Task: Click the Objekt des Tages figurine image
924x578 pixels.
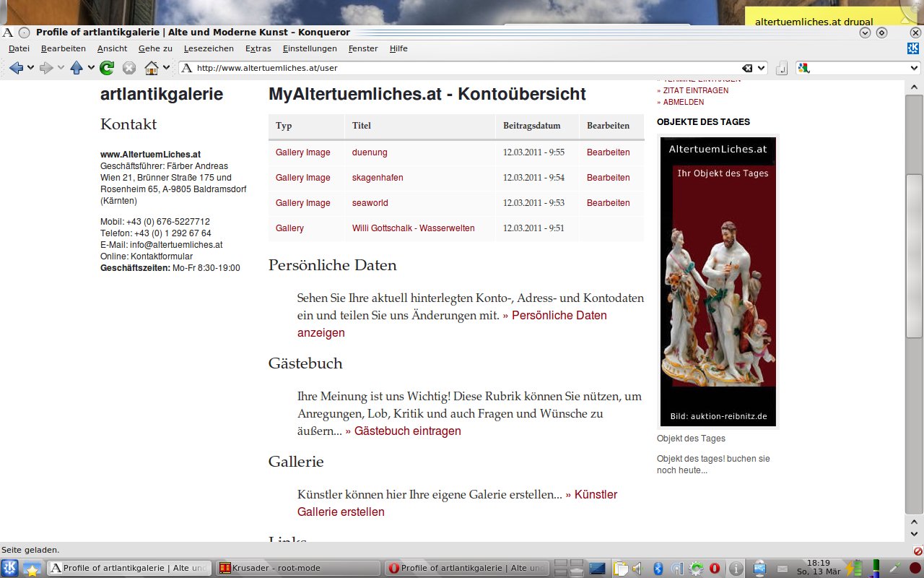Action: [x=718, y=282]
